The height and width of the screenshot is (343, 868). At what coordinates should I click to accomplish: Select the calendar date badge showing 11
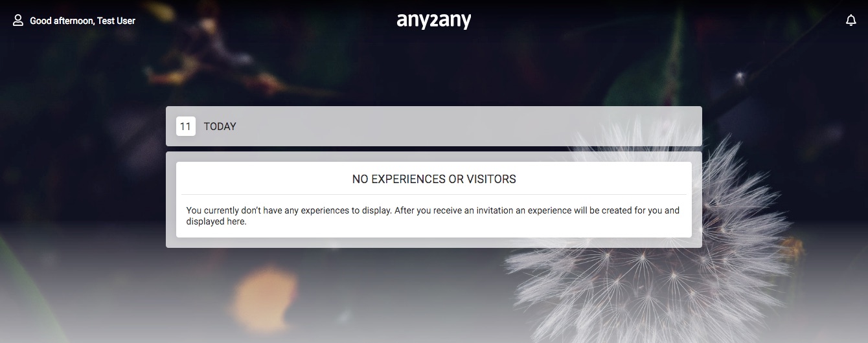coord(186,126)
